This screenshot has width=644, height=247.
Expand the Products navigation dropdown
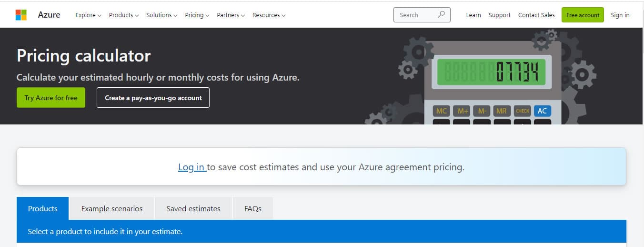coord(123,15)
